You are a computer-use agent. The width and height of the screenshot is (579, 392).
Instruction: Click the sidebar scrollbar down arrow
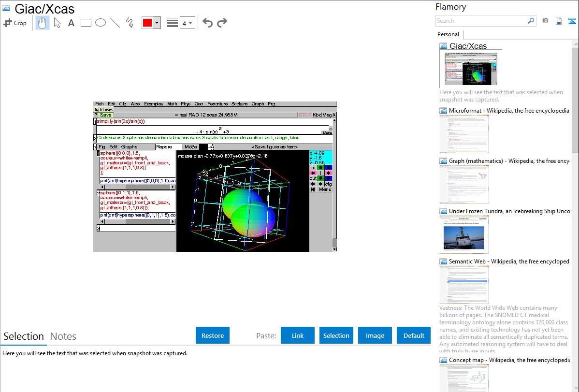pyautogui.click(x=576, y=388)
